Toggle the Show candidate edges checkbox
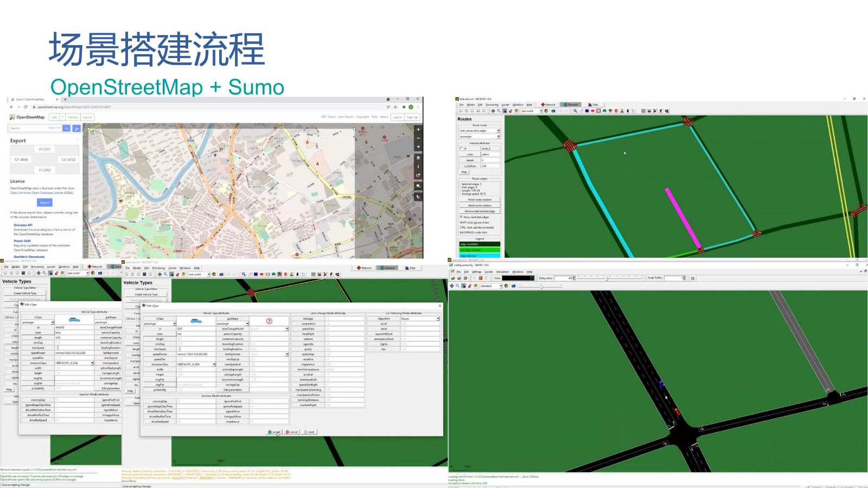Viewport: 868px width, 488px height. click(461, 217)
